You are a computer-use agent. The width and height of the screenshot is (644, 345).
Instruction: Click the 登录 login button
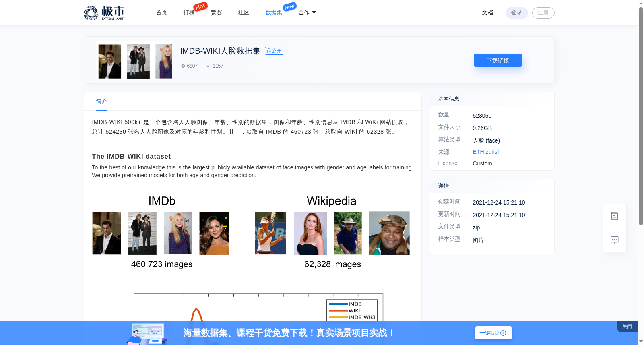pos(516,13)
